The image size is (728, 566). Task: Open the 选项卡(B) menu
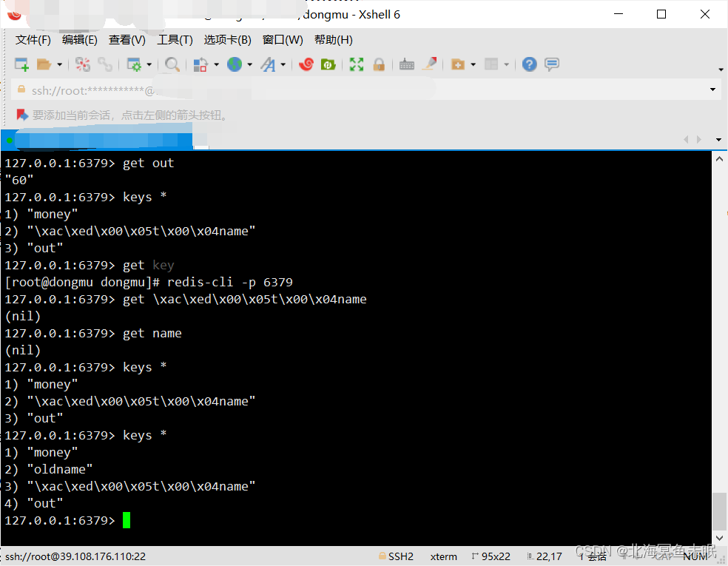point(228,40)
